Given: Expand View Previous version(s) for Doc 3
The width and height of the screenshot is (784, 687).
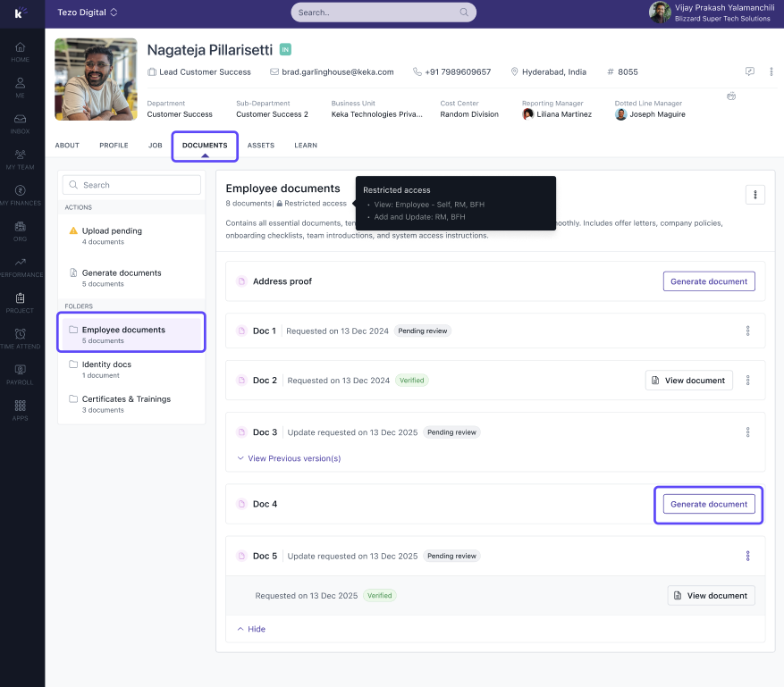Looking at the screenshot, I should click(288, 458).
